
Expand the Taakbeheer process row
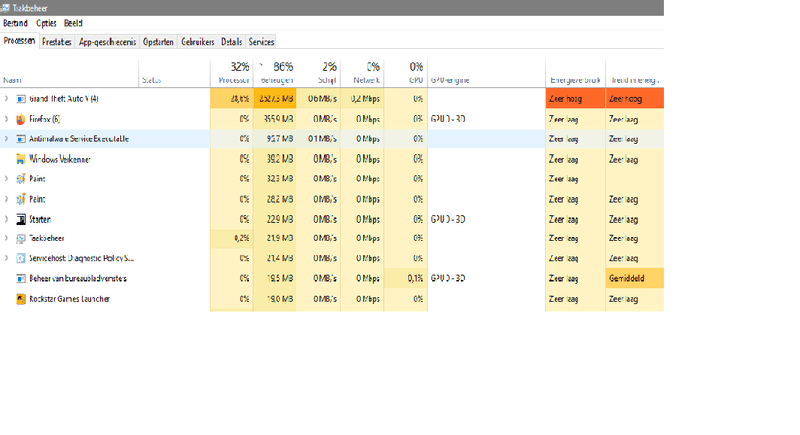pyautogui.click(x=6, y=238)
